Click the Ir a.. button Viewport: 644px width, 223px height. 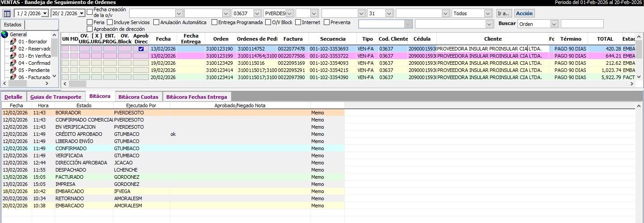click(x=504, y=13)
